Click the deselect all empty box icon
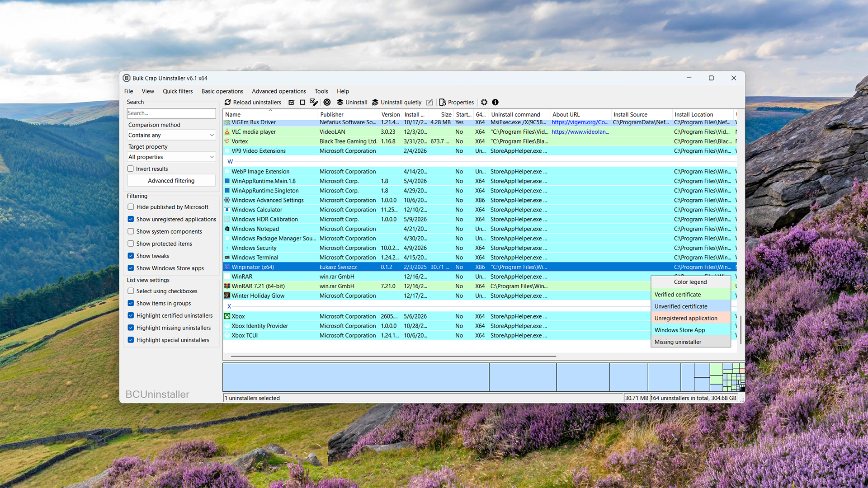Viewport: 868px width, 488px height. tap(302, 102)
